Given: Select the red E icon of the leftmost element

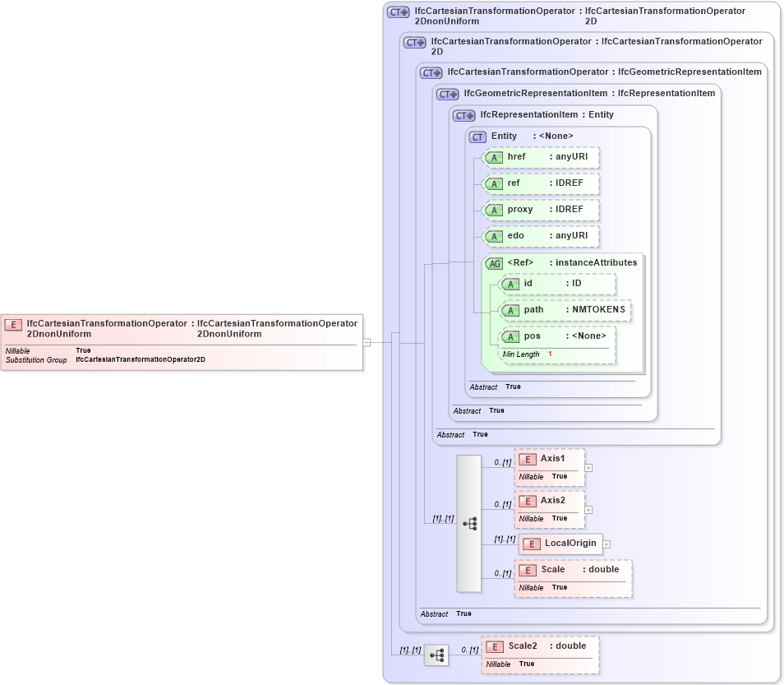Looking at the screenshot, I should click(13, 325).
